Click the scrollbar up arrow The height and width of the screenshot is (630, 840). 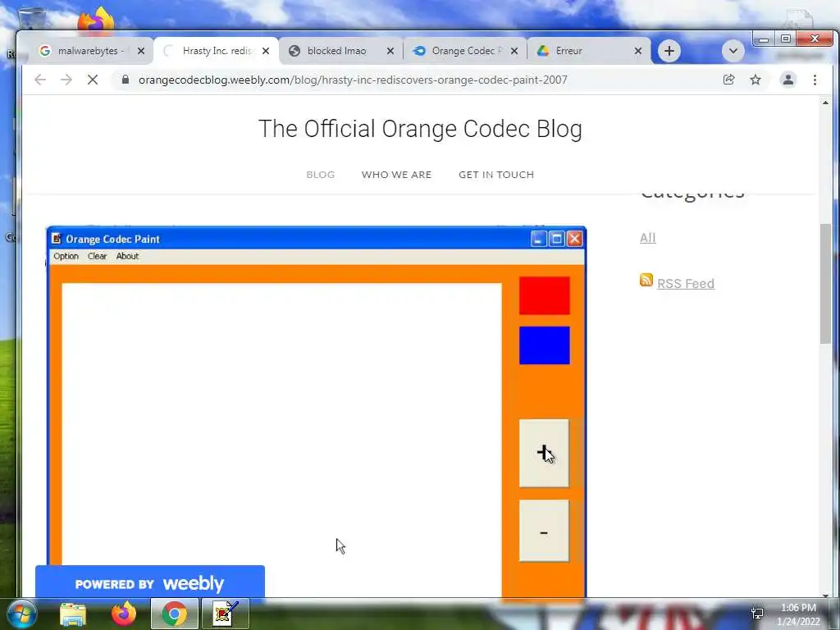(825, 103)
